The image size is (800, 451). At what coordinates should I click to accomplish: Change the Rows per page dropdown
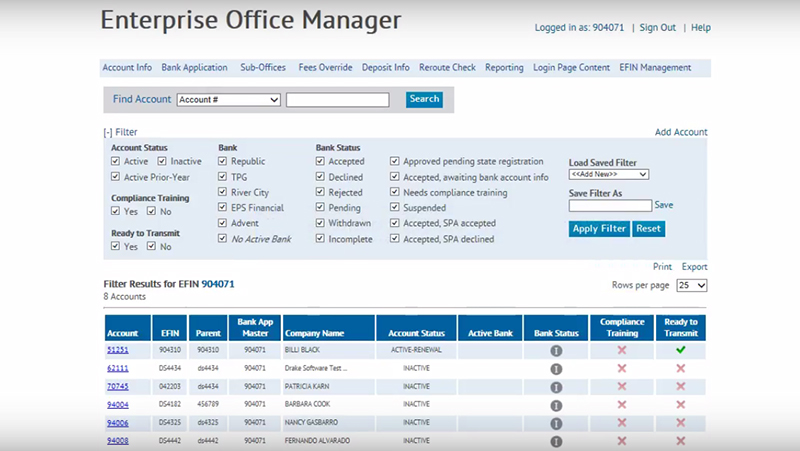point(692,285)
